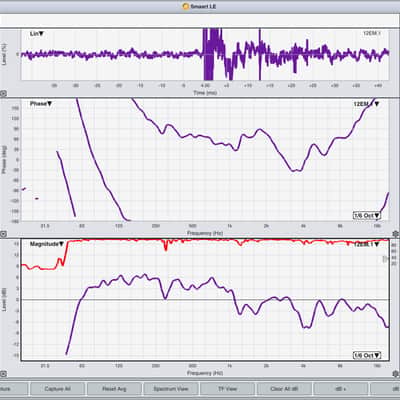
Task: Open the 1/6 Oct smoothing dropdown in the phase pane
Action: 367,215
